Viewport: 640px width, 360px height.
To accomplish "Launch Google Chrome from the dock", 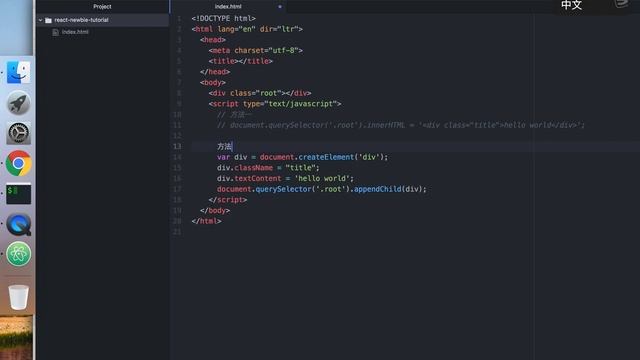I will click(18, 163).
